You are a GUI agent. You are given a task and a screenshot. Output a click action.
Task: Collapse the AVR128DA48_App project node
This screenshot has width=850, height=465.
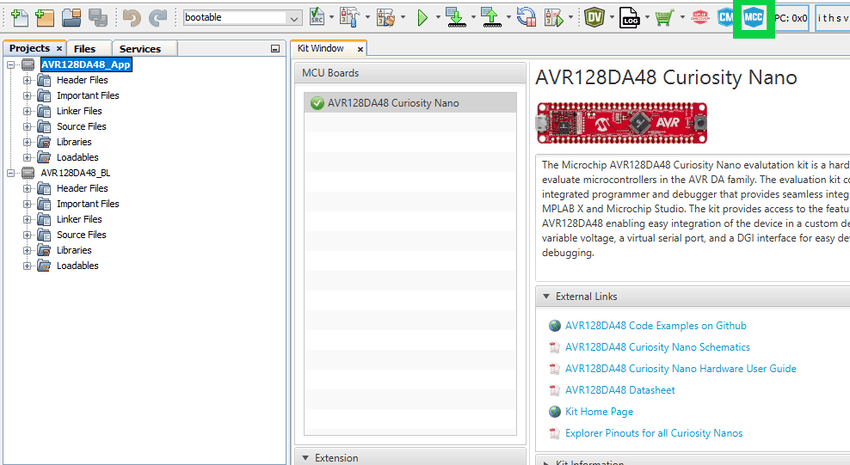(x=11, y=65)
